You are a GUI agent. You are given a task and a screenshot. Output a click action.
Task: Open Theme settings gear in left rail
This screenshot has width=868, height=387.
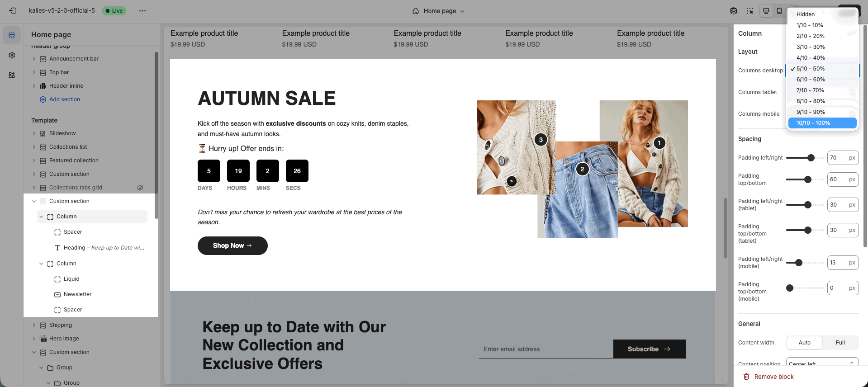12,55
